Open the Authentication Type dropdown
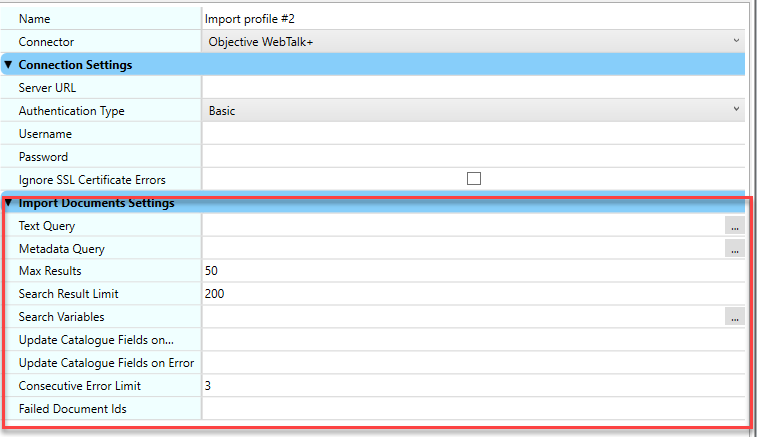757x437 pixels. (x=474, y=111)
